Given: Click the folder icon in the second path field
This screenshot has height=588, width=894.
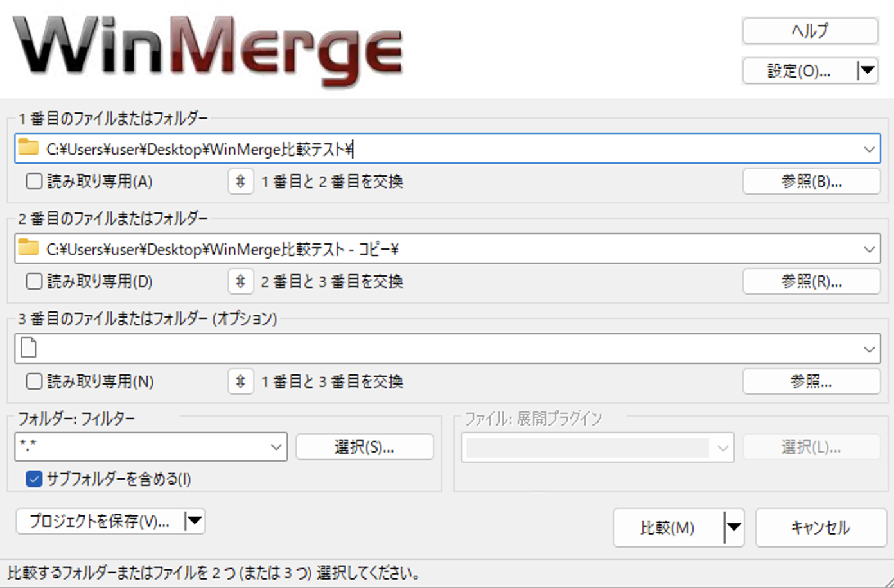Looking at the screenshot, I should pyautogui.click(x=28, y=248).
